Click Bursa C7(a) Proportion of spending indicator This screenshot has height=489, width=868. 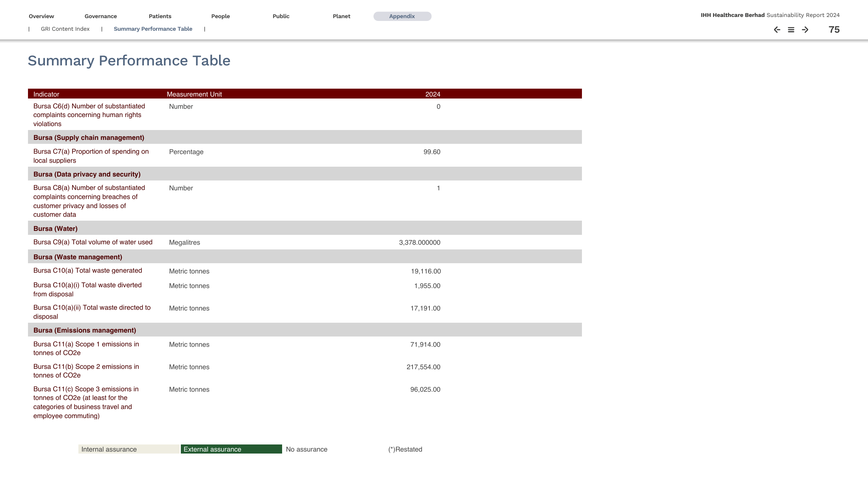(91, 156)
